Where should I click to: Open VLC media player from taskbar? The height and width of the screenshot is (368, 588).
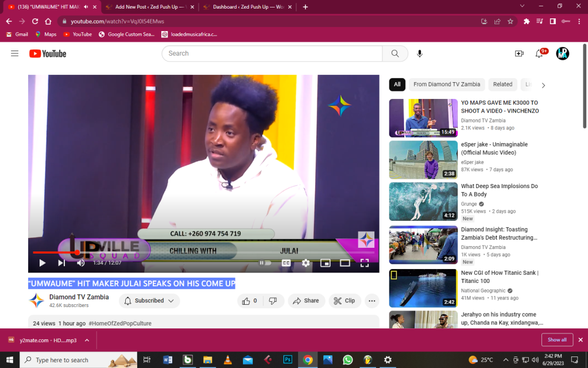click(227, 360)
